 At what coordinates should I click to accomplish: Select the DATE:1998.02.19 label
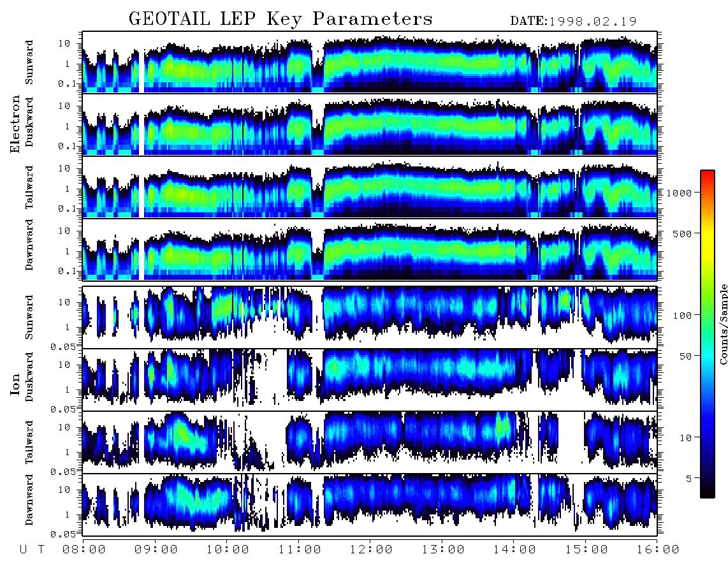(x=573, y=21)
